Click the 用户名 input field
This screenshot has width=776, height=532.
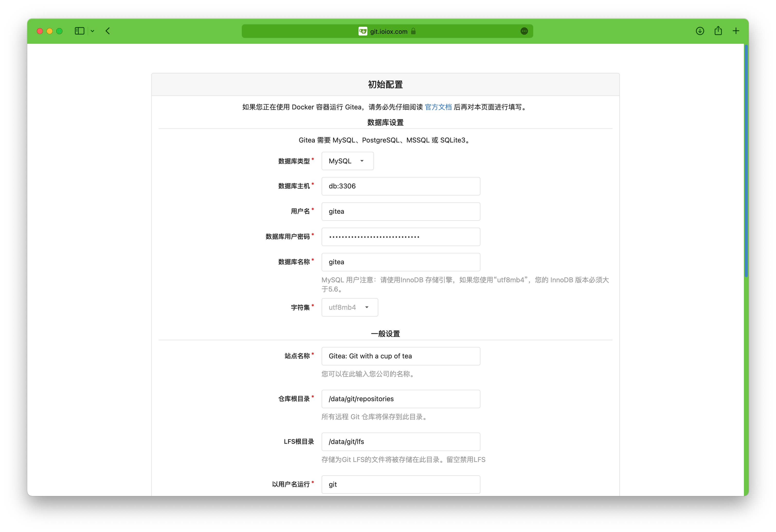(x=401, y=211)
